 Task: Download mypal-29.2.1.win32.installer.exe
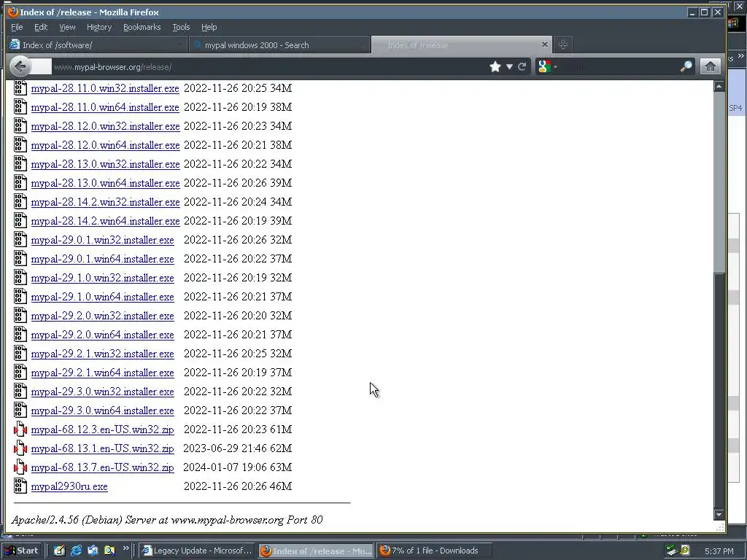pyautogui.click(x=102, y=354)
